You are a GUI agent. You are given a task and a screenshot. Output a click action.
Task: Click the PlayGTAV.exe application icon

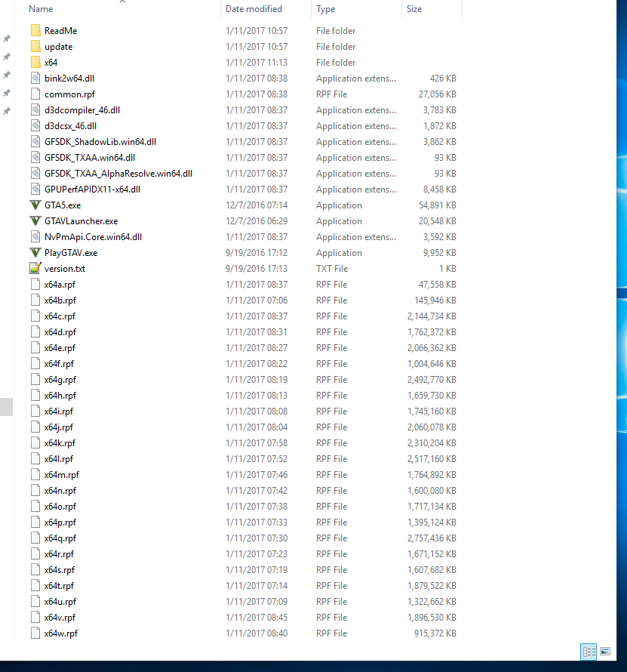(x=35, y=253)
